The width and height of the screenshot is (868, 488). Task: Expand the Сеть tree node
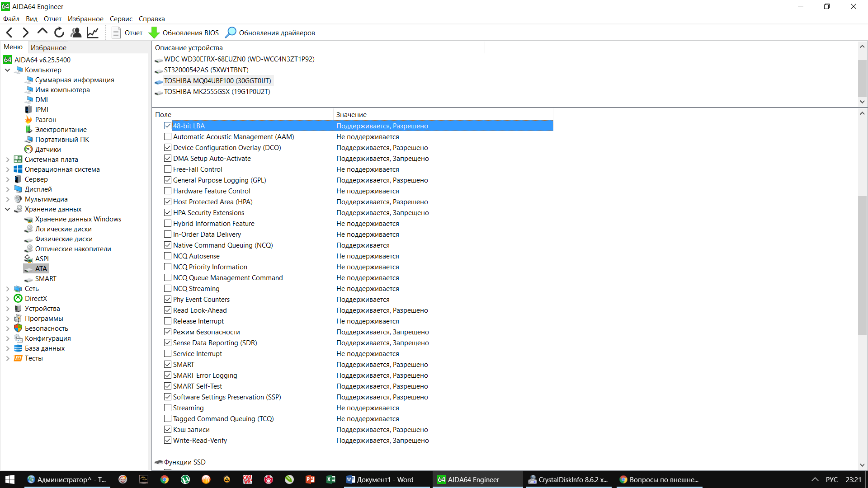8,289
